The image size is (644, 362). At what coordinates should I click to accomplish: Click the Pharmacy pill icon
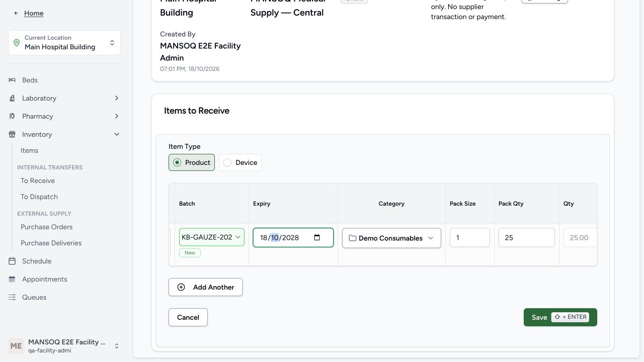point(12,116)
